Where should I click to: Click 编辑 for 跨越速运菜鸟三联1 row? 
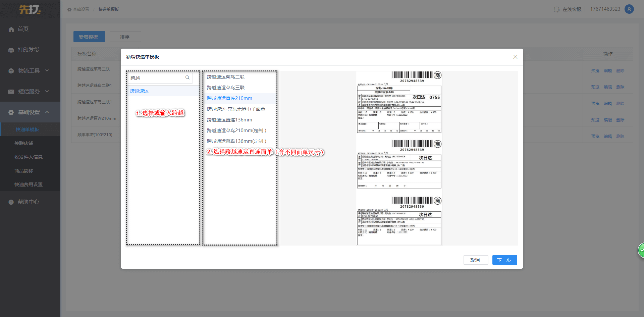(x=608, y=104)
